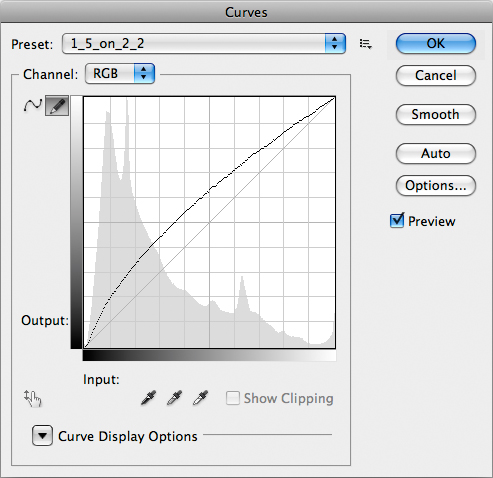Click the curve line on the graph
The width and height of the screenshot is (493, 478).
pos(209,191)
